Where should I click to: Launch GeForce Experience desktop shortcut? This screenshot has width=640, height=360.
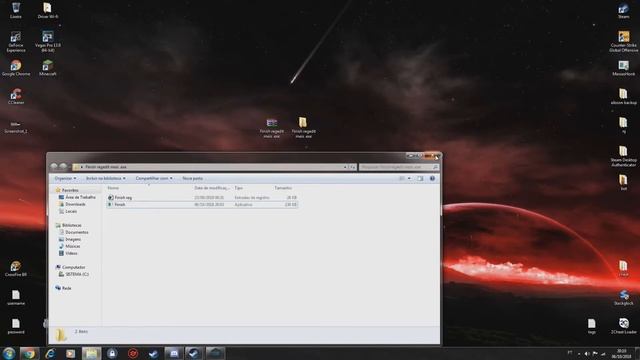(x=16, y=41)
